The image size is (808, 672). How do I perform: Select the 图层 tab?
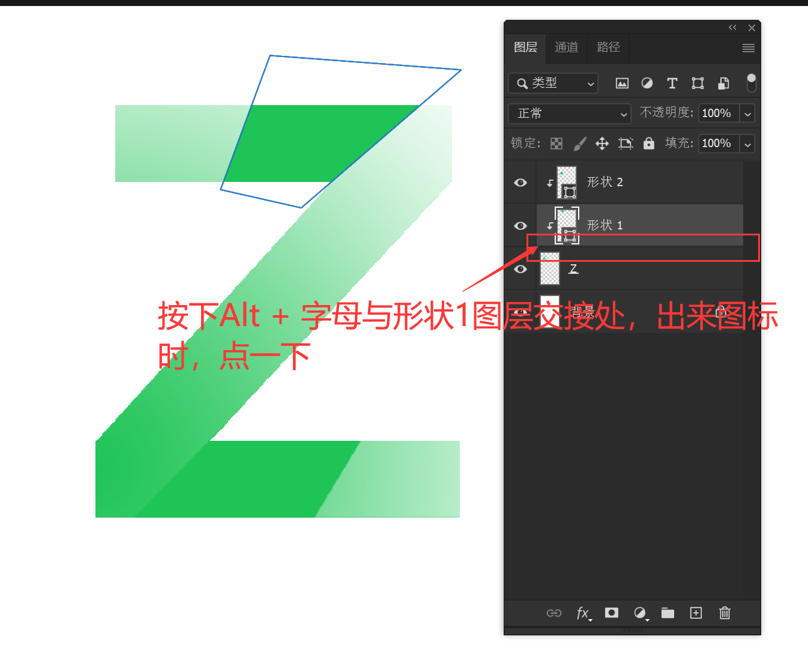[x=525, y=47]
